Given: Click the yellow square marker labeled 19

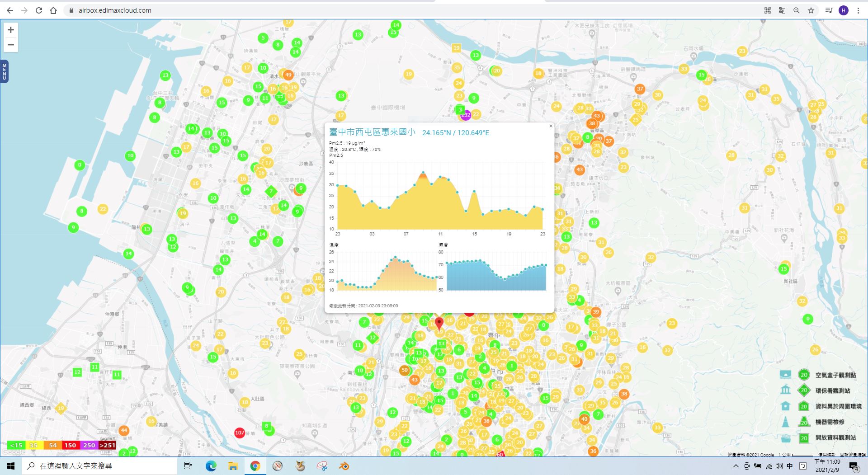Looking at the screenshot, I should tap(456, 47).
